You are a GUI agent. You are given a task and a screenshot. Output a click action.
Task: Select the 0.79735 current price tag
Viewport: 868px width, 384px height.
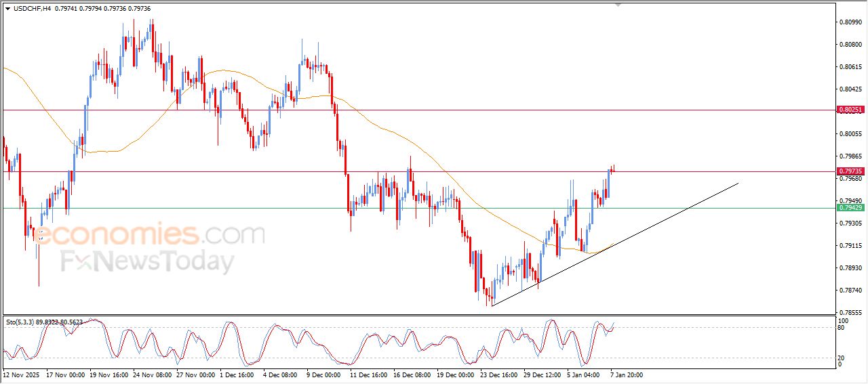(850, 171)
